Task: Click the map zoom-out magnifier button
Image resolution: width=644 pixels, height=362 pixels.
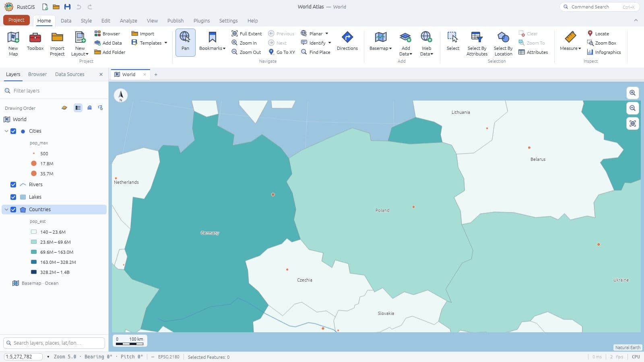Action: (633, 108)
